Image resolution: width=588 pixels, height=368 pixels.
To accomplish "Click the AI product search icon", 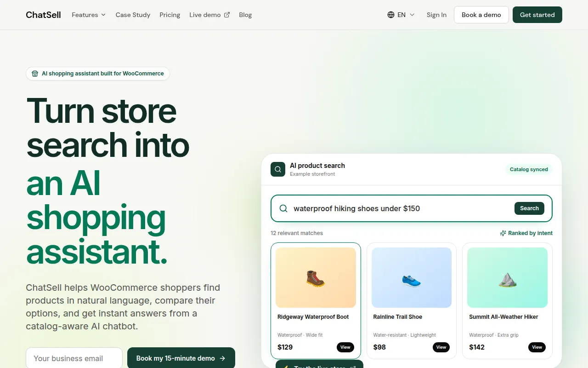I will tap(277, 169).
